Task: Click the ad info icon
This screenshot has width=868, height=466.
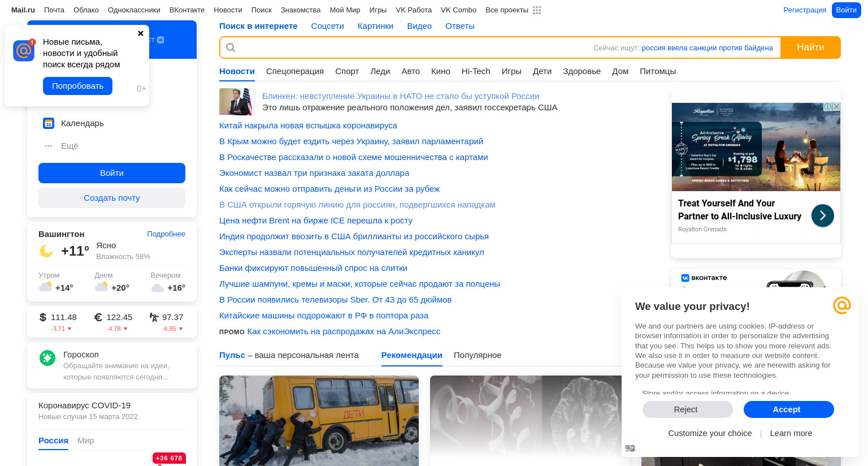Action: pos(828,106)
